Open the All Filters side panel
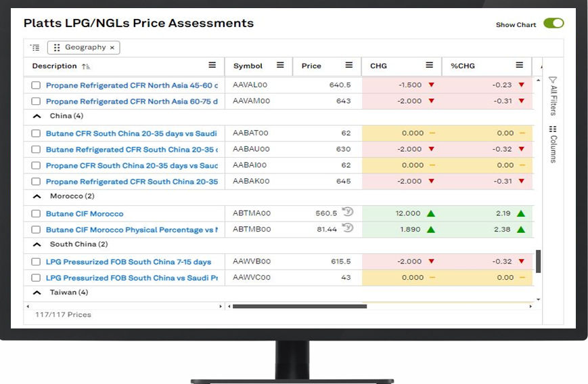The width and height of the screenshot is (588, 384). (553, 95)
